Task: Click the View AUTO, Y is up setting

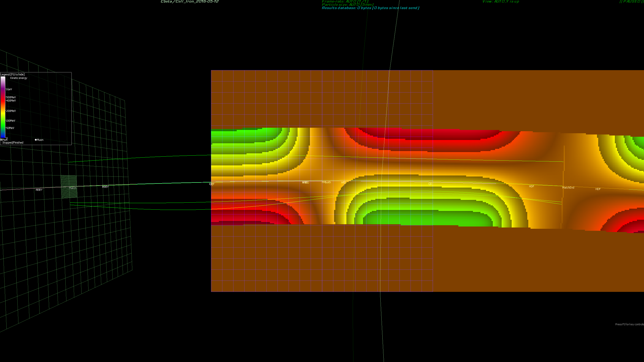Action: point(501,2)
